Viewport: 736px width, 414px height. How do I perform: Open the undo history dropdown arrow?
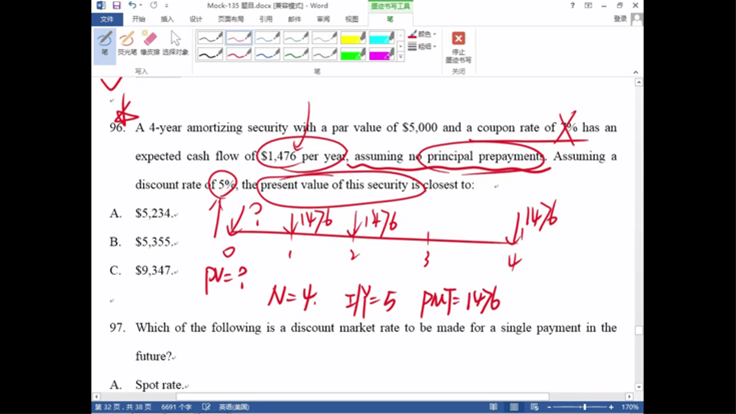point(141,6)
